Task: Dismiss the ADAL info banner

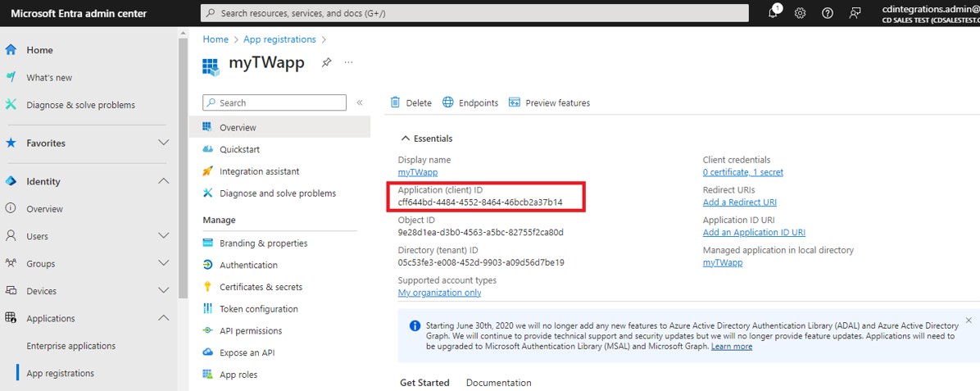Action: tap(969, 321)
